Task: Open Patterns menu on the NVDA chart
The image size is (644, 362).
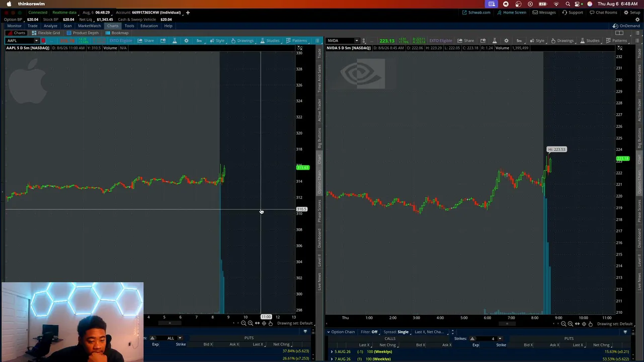Action: tap(616, 40)
